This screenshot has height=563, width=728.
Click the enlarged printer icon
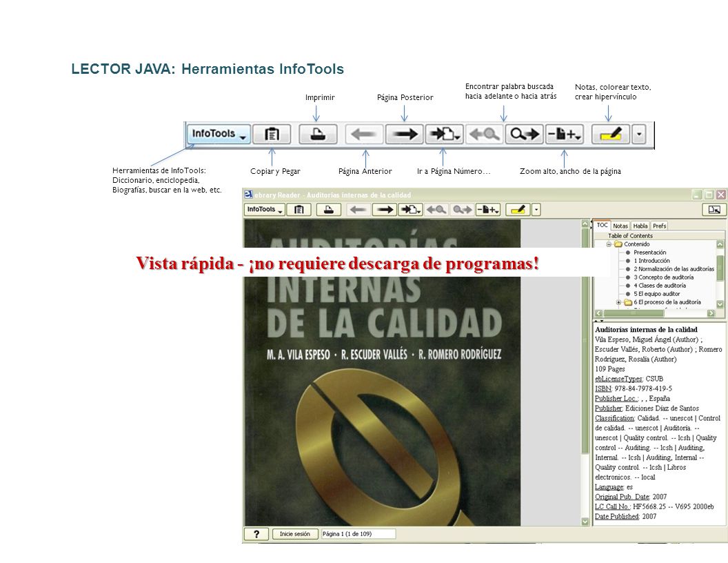tap(318, 134)
